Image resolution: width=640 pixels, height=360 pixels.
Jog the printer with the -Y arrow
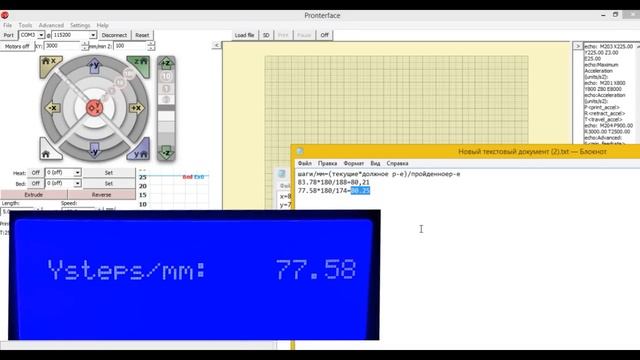[94, 150]
